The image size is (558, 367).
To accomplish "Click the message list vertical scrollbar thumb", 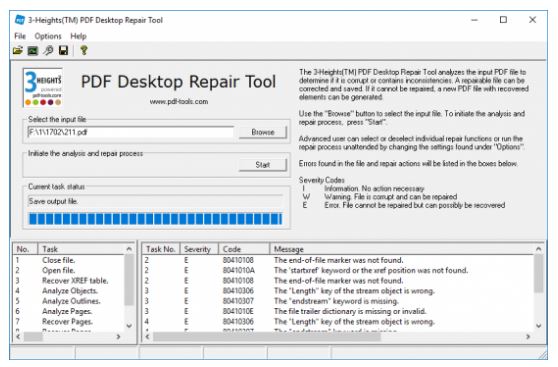I will coord(538,273).
